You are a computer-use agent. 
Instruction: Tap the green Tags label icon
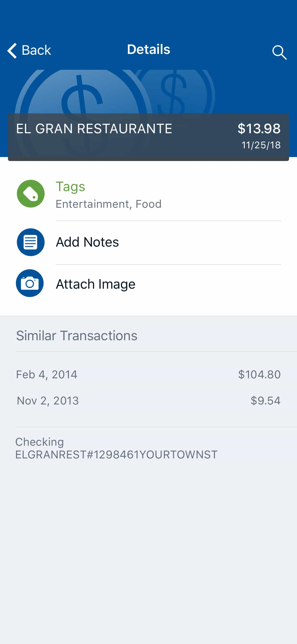tap(31, 194)
